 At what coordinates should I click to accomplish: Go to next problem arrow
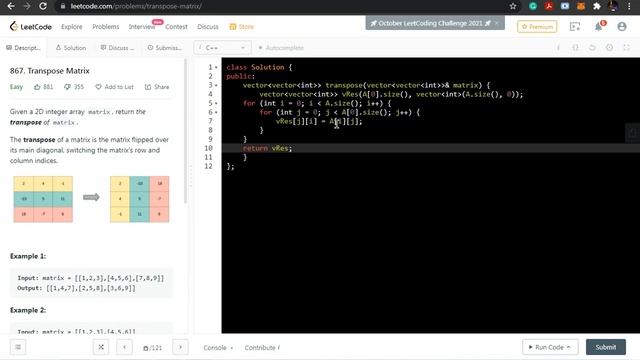(x=180, y=347)
